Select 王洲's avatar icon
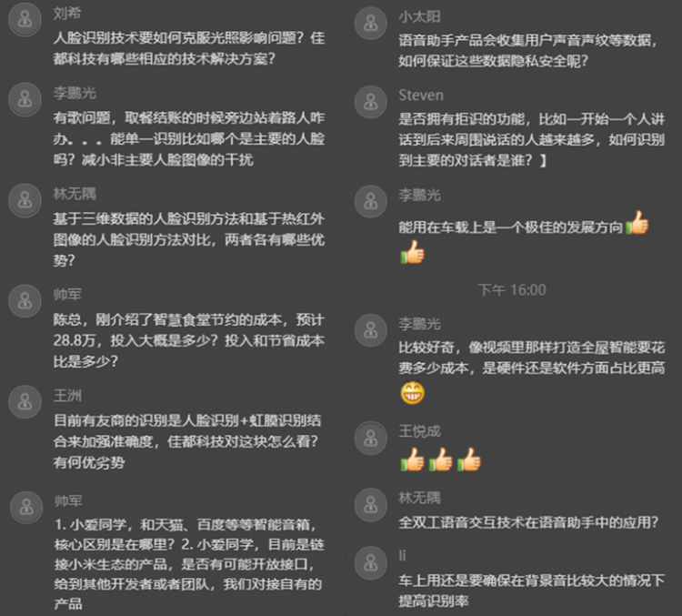This screenshot has width=682, height=616. coord(25,402)
